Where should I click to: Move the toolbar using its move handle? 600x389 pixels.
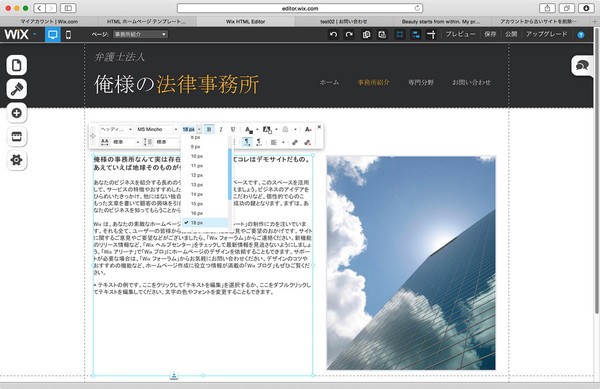click(x=93, y=136)
